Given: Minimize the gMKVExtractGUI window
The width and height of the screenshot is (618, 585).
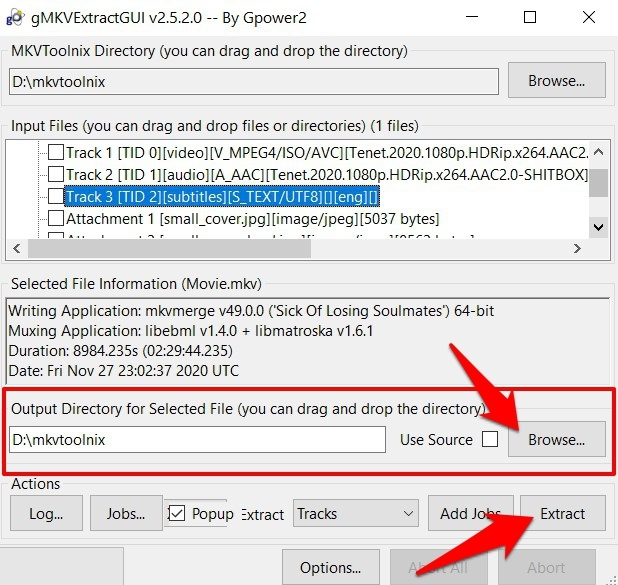Looking at the screenshot, I should pyautogui.click(x=472, y=17).
